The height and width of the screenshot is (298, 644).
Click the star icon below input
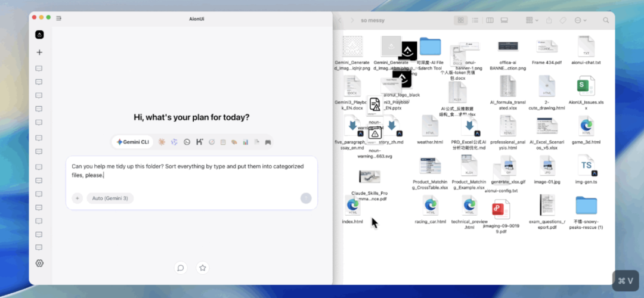(x=203, y=268)
